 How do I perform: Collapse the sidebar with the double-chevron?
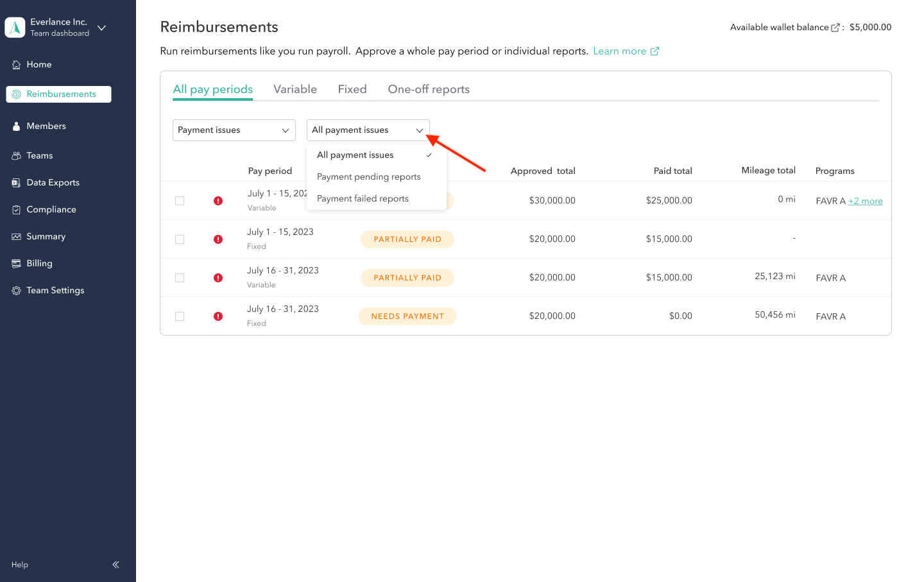click(116, 565)
